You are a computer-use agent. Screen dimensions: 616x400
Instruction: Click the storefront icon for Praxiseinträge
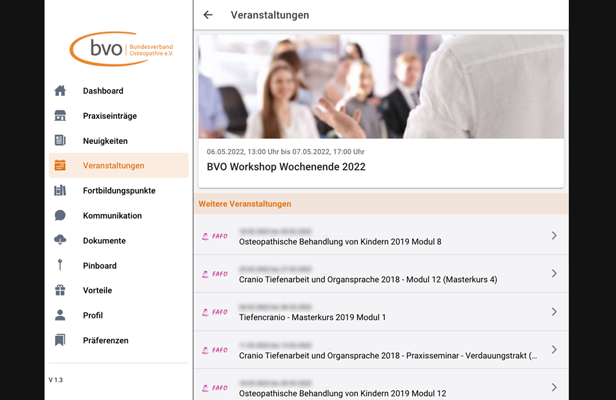click(60, 116)
